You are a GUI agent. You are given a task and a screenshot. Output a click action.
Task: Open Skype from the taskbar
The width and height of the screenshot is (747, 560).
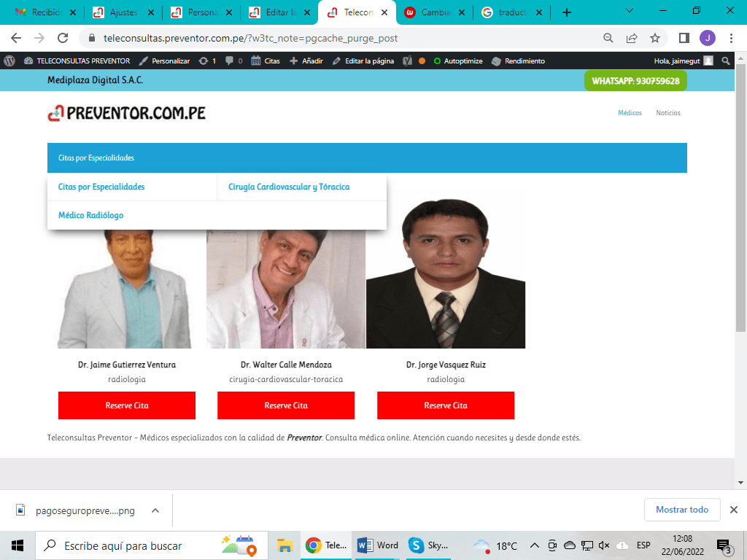click(427, 545)
